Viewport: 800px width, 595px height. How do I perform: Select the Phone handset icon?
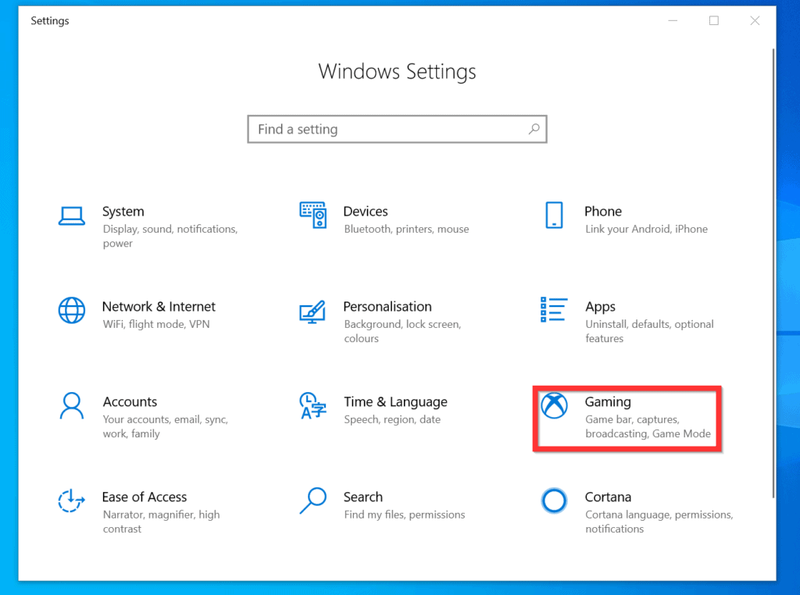554,215
